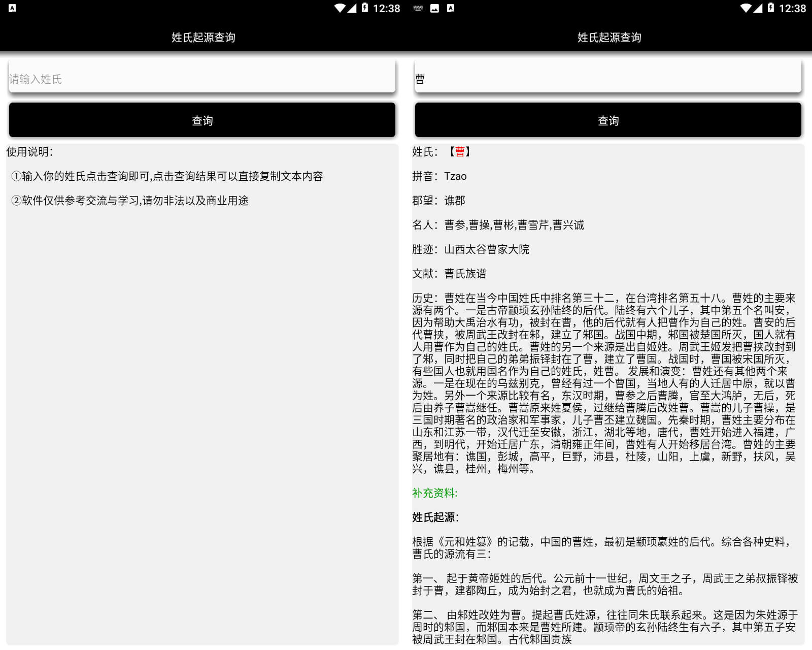812x650 pixels.
Task: Tap the keyboard notification icon
Action: (418, 8)
